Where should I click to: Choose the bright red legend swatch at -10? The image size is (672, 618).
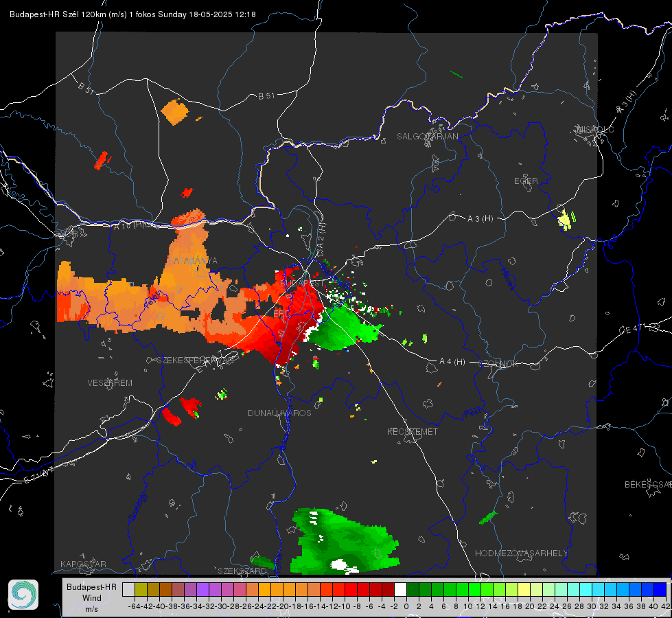coord(351,589)
